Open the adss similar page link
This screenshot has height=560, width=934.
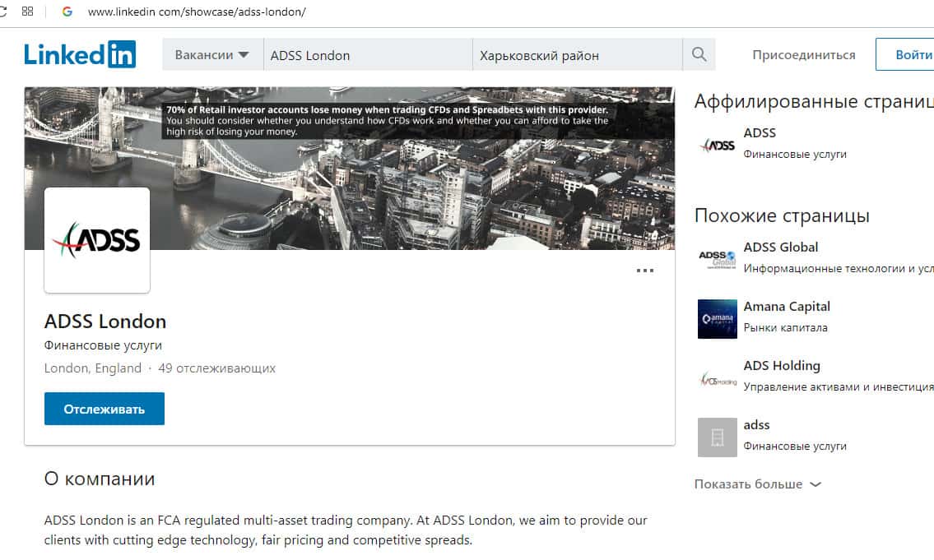[x=756, y=425]
